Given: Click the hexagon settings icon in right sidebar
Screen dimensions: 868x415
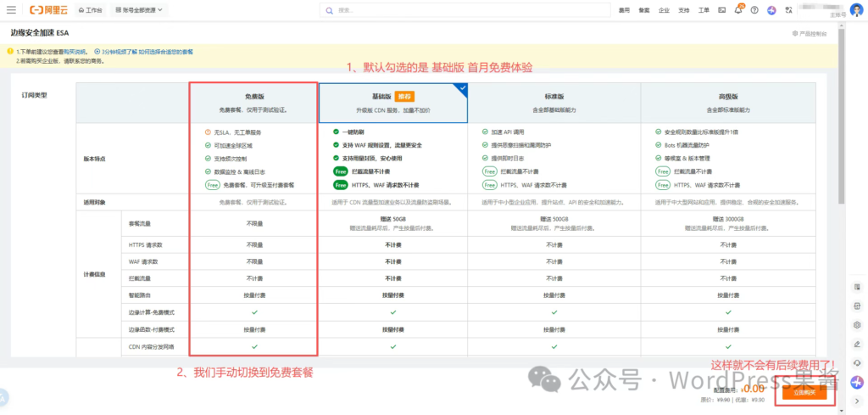Looking at the screenshot, I should 857,325.
